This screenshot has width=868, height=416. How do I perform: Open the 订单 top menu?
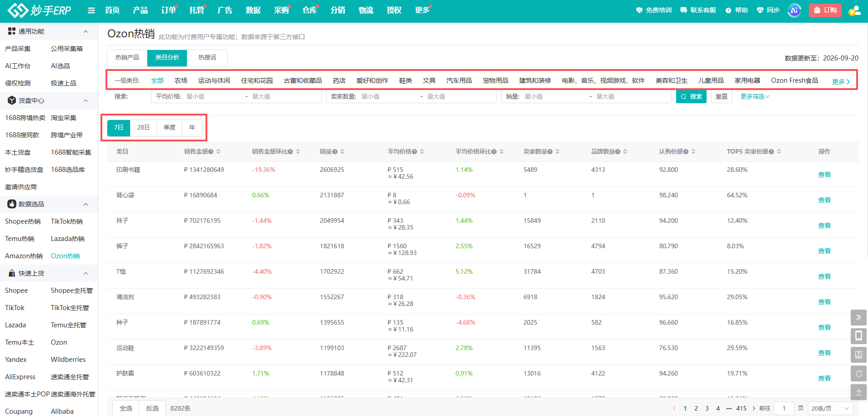(x=169, y=10)
